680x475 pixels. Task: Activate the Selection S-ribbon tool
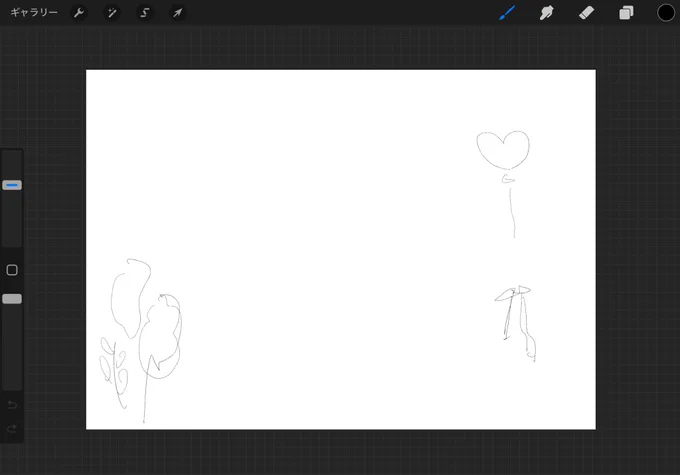144,13
